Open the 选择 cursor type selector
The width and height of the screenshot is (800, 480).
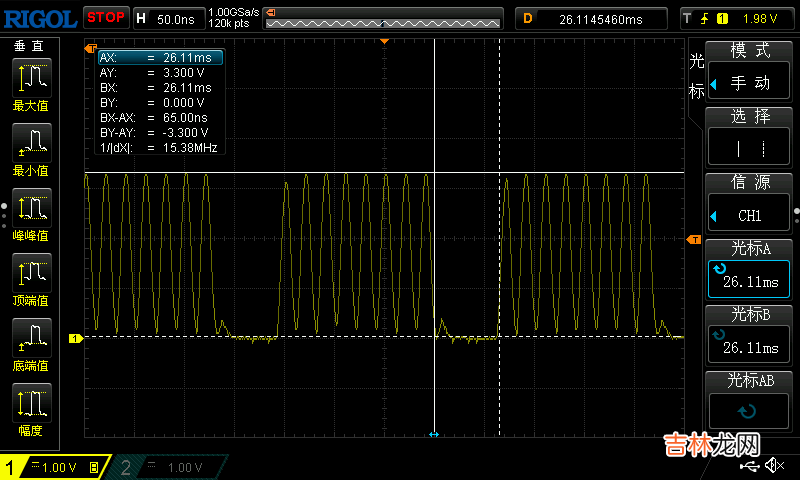tap(750, 137)
